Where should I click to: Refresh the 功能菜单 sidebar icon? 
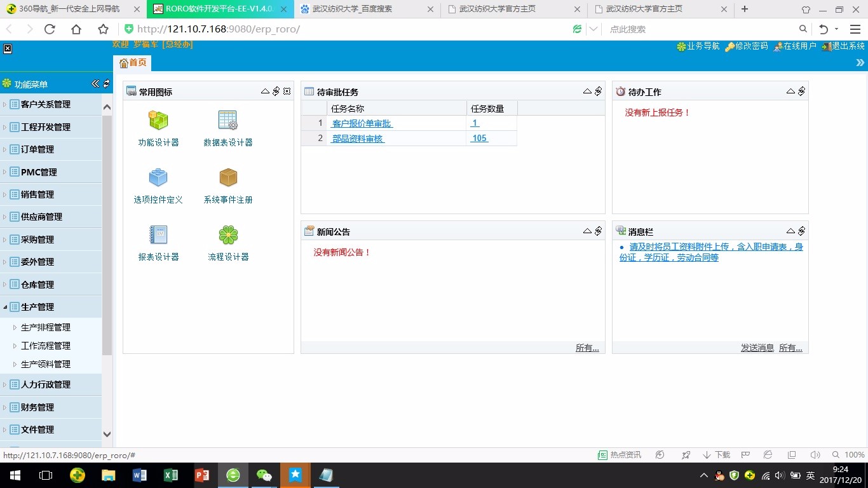point(106,84)
